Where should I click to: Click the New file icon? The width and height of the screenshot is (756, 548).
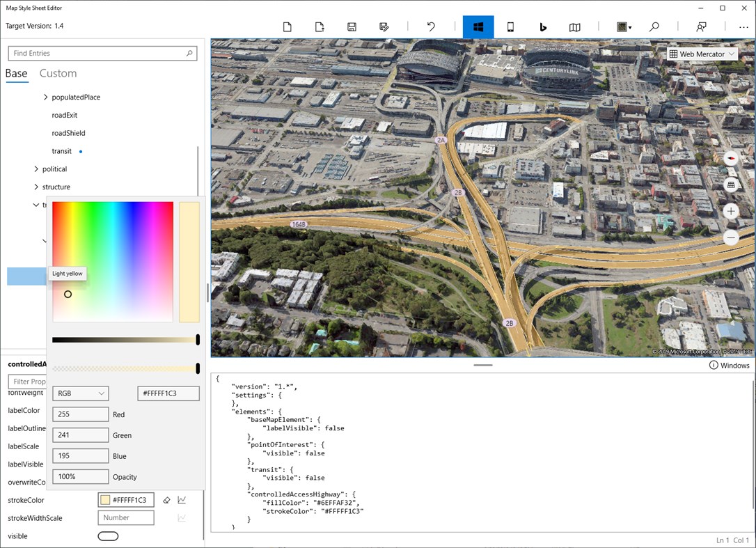click(x=287, y=27)
